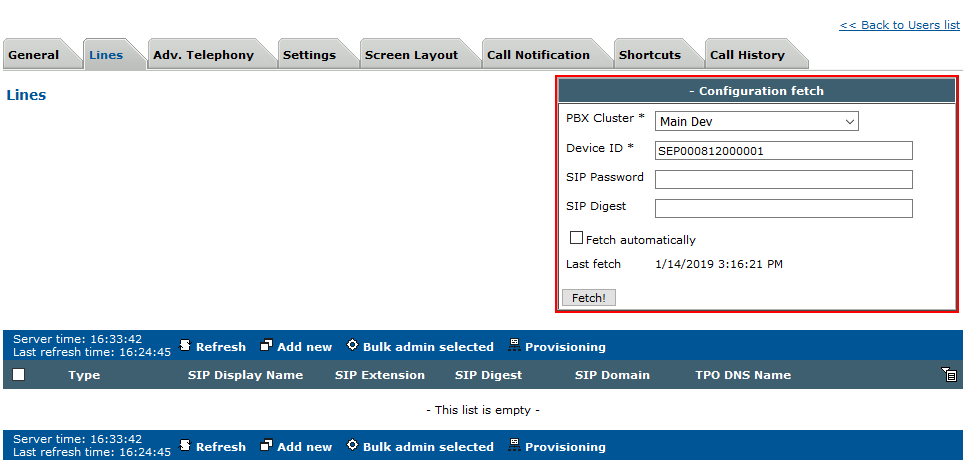Enable the Fetch automatically checkbox
965x462 pixels.
(576, 238)
